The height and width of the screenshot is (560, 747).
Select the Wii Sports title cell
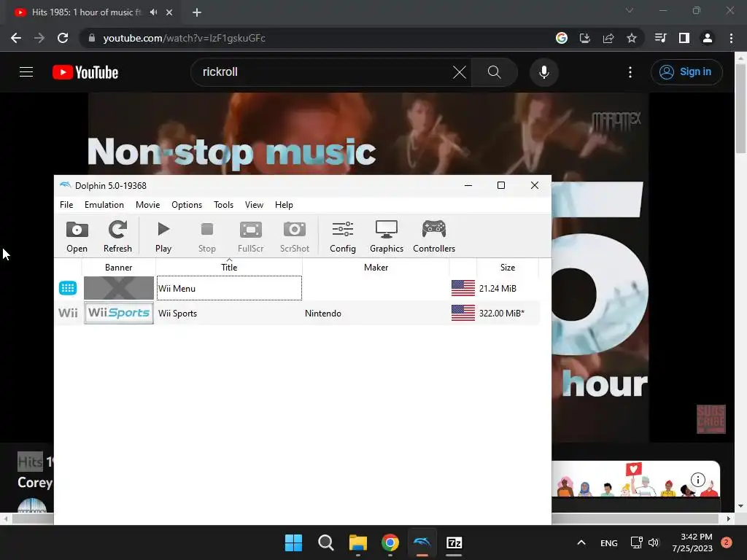point(229,313)
